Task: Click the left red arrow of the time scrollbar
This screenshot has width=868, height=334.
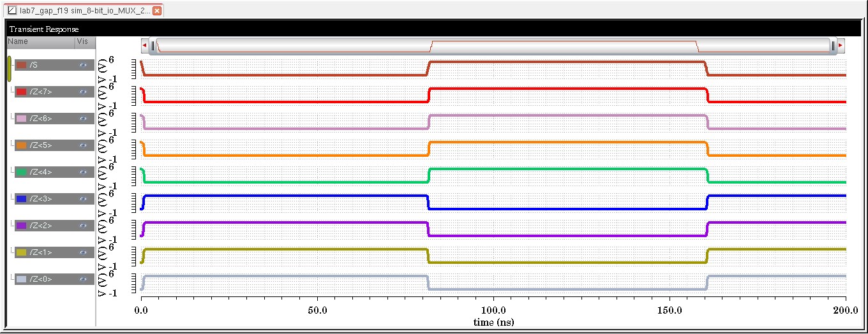Action: (x=144, y=45)
